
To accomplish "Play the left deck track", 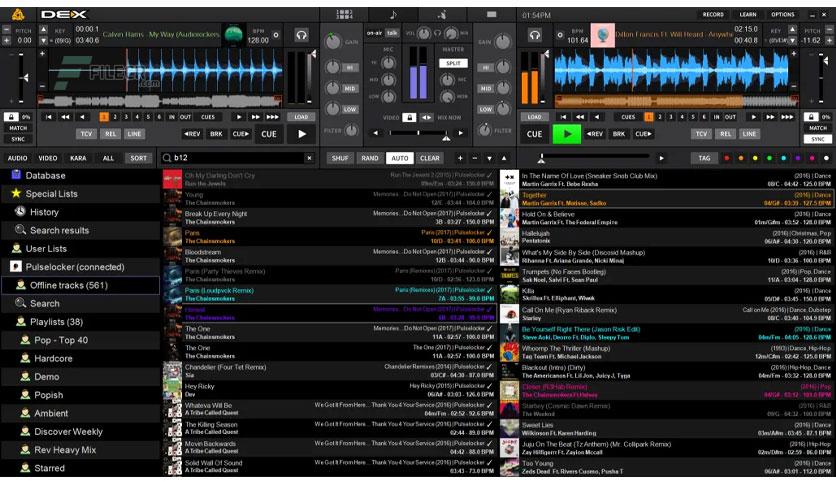I will click(302, 134).
